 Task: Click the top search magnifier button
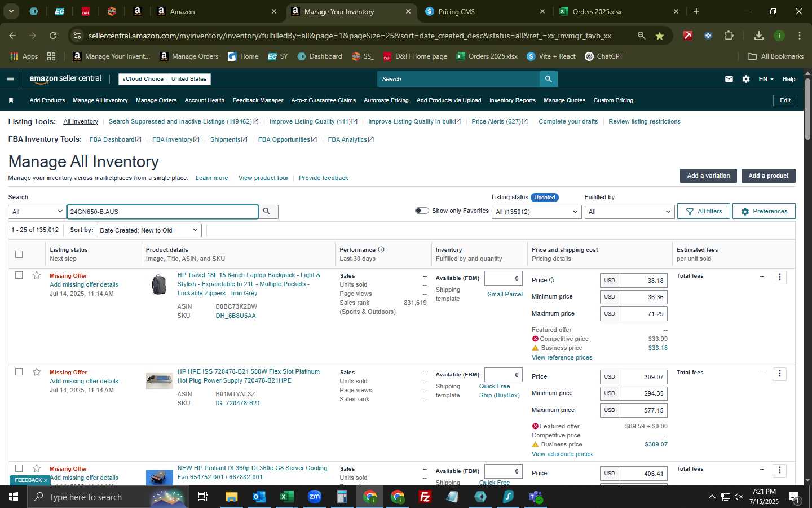(548, 79)
